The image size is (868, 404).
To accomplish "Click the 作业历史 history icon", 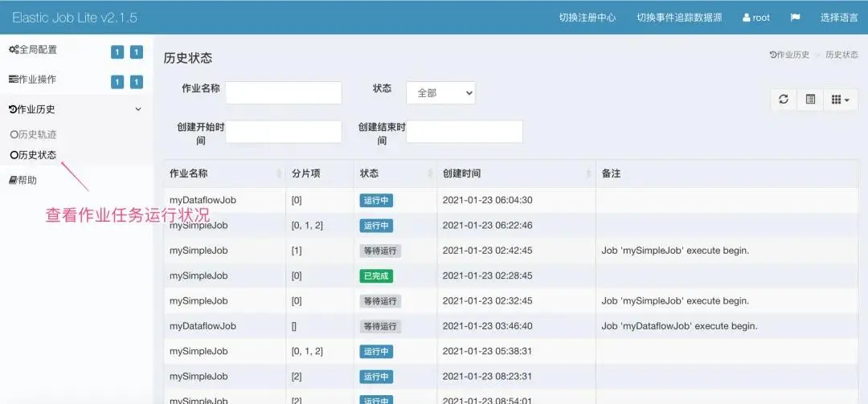I will coord(14,109).
